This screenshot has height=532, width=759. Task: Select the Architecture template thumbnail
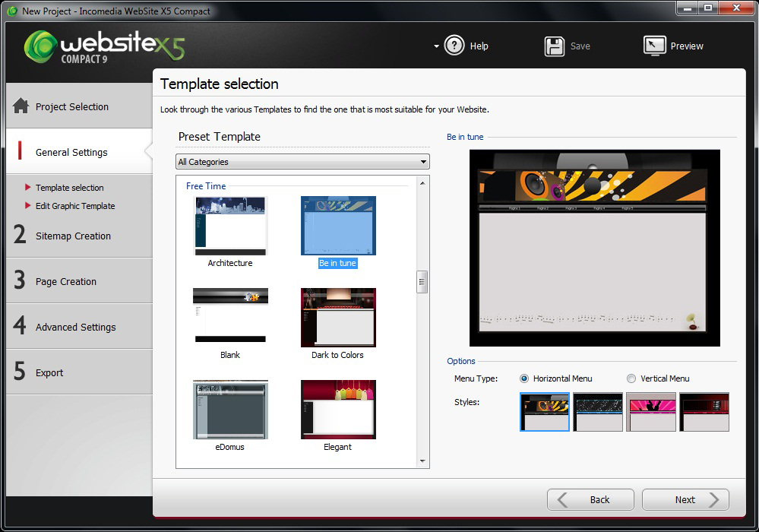tap(230, 226)
